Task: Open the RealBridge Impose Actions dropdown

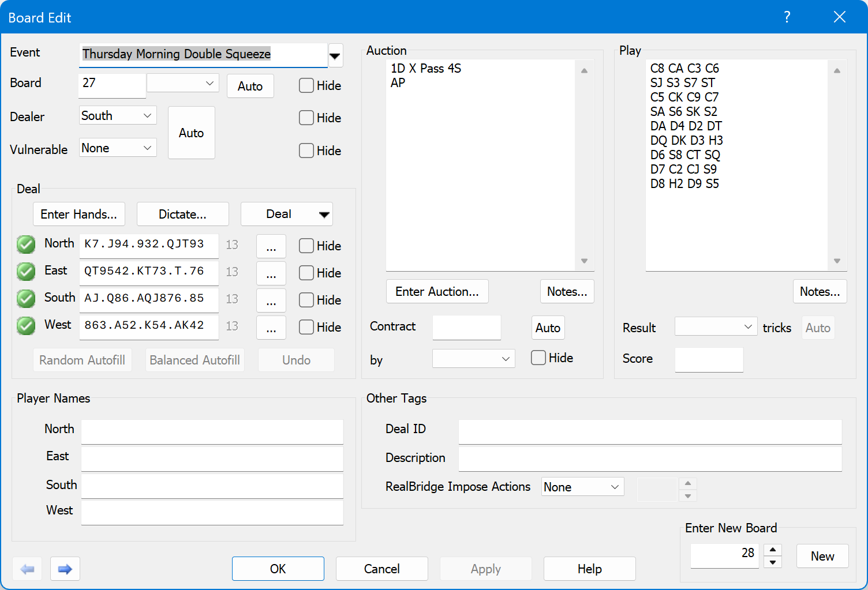Action: (x=582, y=487)
